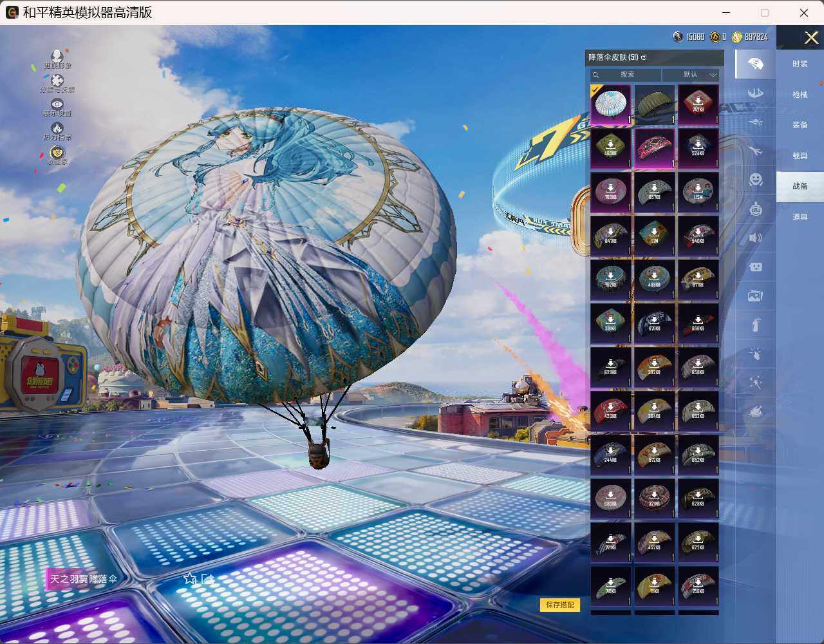Download the 498KB parachute skin

tap(655, 279)
